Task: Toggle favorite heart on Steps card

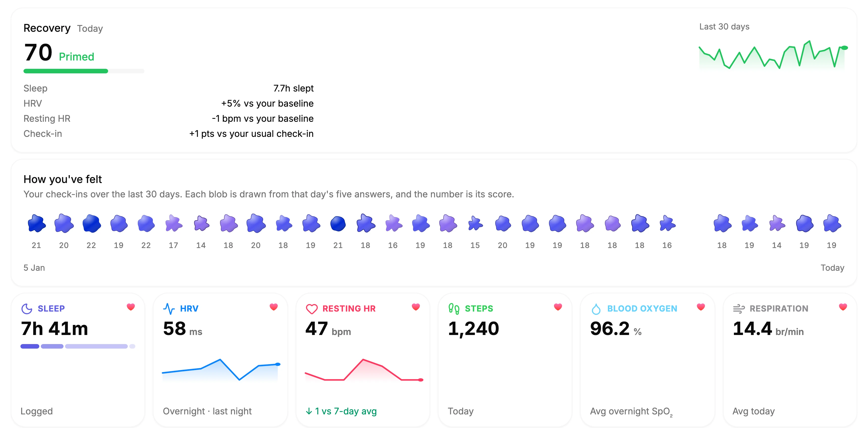Action: 558,307
